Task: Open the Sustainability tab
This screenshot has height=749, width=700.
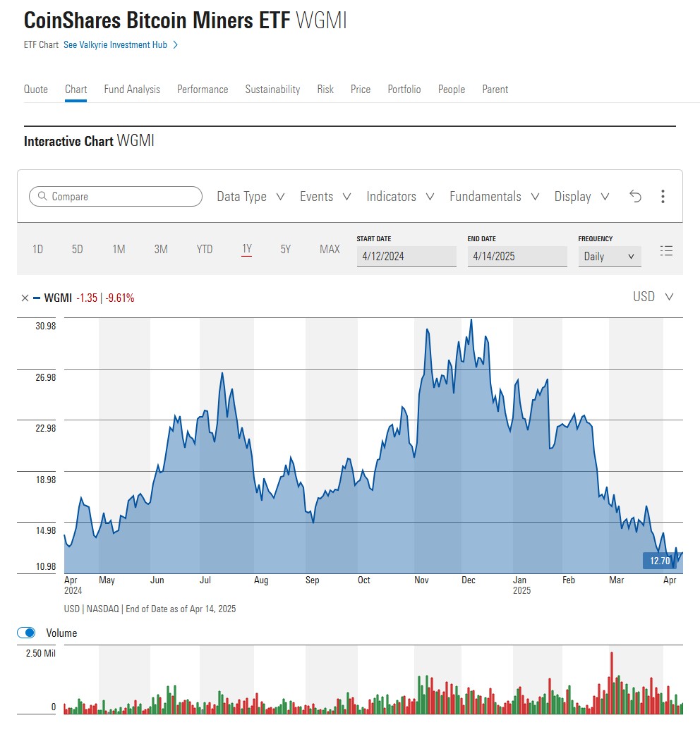Action: 272,89
